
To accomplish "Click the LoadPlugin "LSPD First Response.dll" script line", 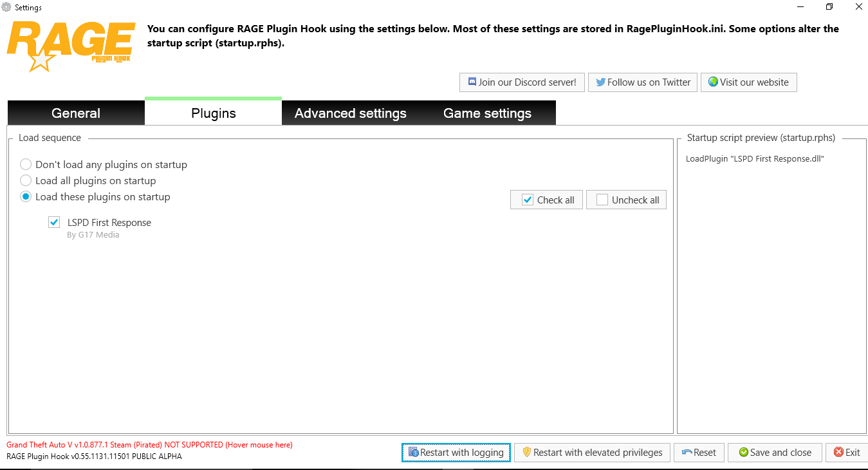I will tap(755, 158).
